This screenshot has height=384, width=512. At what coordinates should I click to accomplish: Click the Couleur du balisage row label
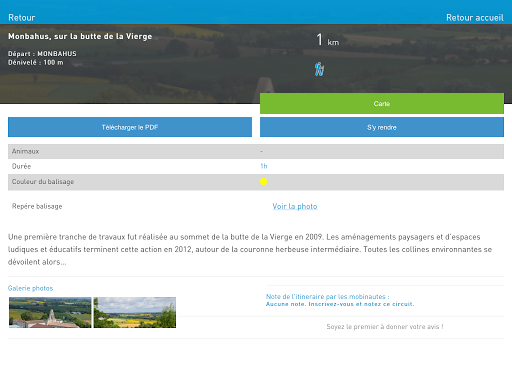pyautogui.click(x=43, y=182)
